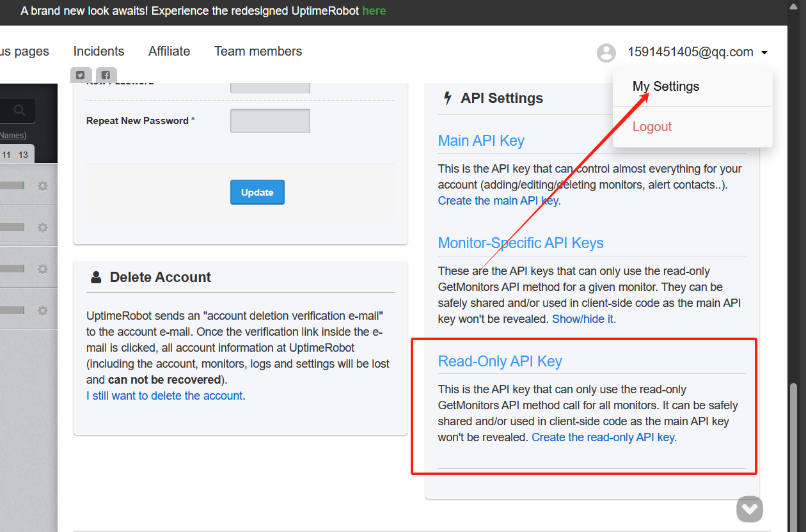Open the first monitor's gear settings
The height and width of the screenshot is (532, 806).
[43, 186]
